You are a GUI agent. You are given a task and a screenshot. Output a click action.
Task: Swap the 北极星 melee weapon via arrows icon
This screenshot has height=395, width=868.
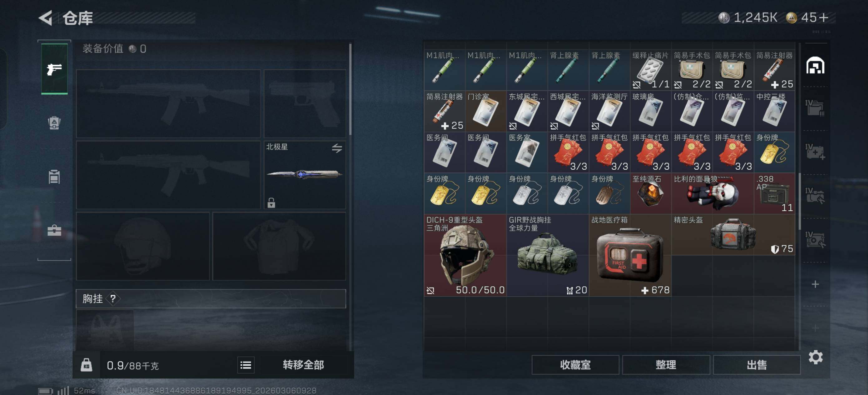click(337, 148)
